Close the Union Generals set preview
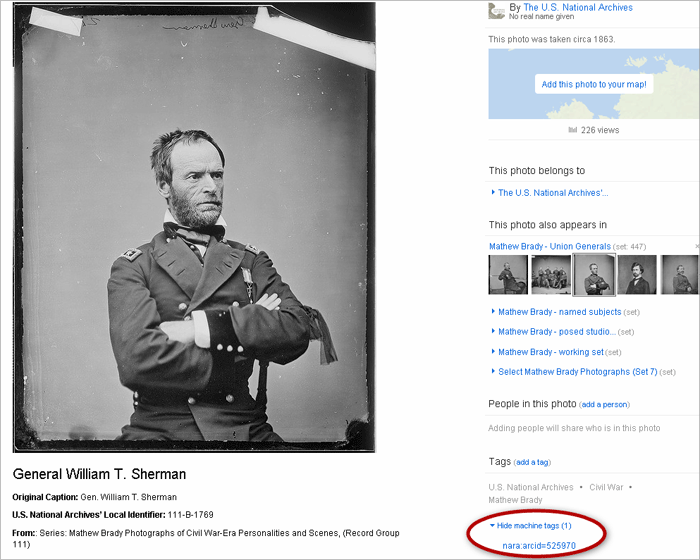The height and width of the screenshot is (560, 700). coord(697,247)
